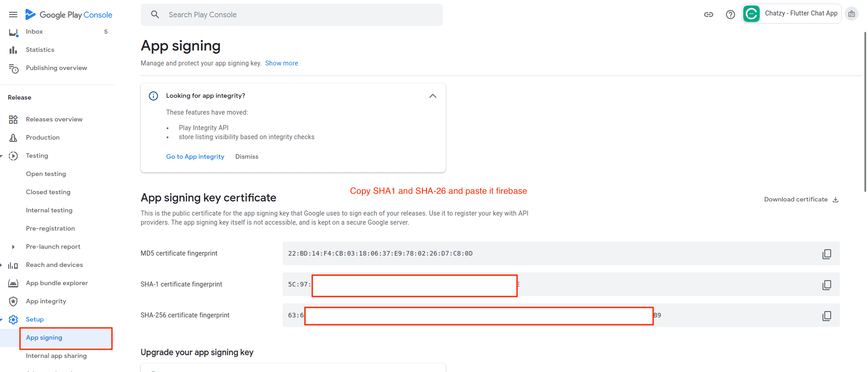Download the app signing certificate
Image resolution: width=868 pixels, height=372 pixels.
[801, 200]
